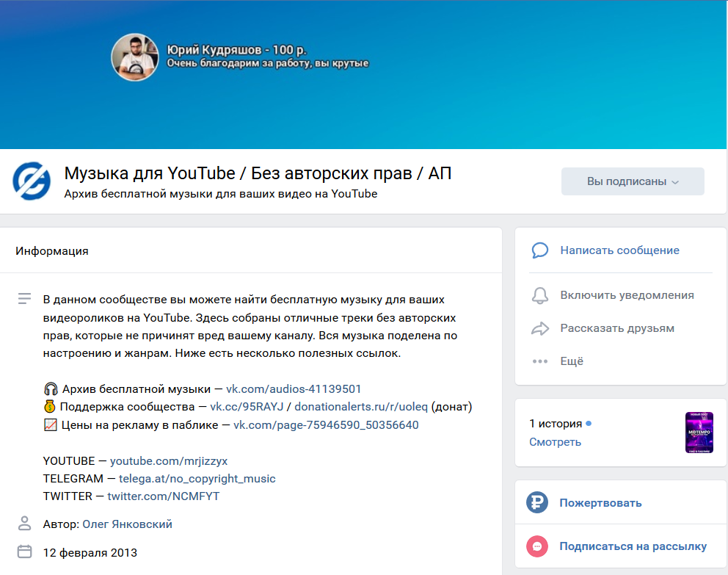Open the 'Ещё' menu
The height and width of the screenshot is (575, 728).
tap(572, 361)
